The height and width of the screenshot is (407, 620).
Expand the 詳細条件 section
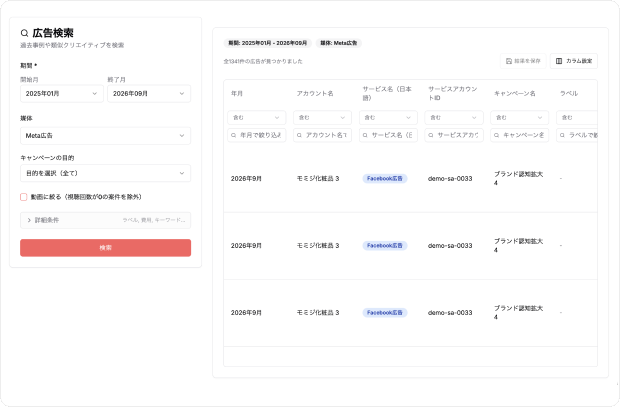106,220
